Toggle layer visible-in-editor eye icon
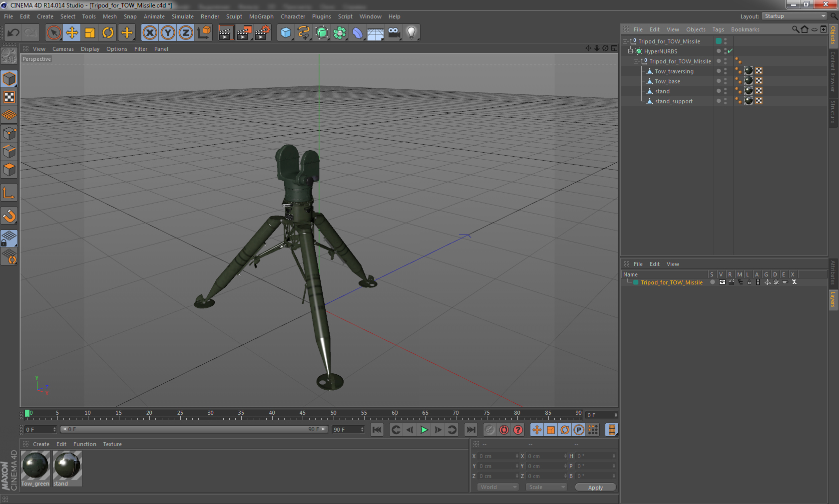Viewport: 839px width, 504px height. [722, 282]
